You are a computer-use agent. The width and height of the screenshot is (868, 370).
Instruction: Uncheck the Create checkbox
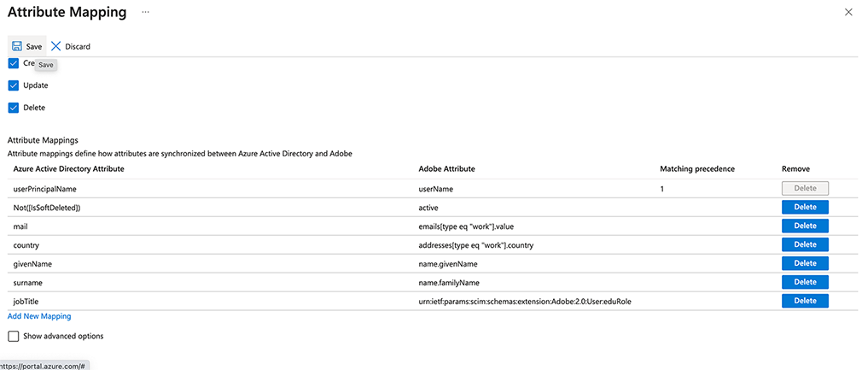coord(14,63)
